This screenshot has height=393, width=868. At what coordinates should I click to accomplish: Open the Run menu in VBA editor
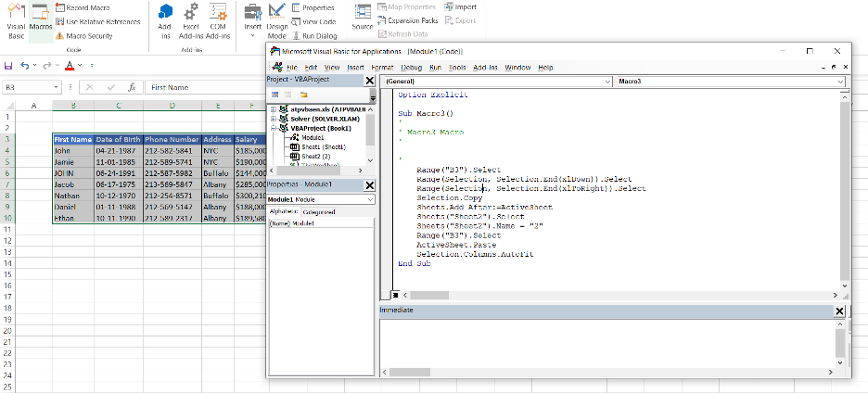[435, 68]
